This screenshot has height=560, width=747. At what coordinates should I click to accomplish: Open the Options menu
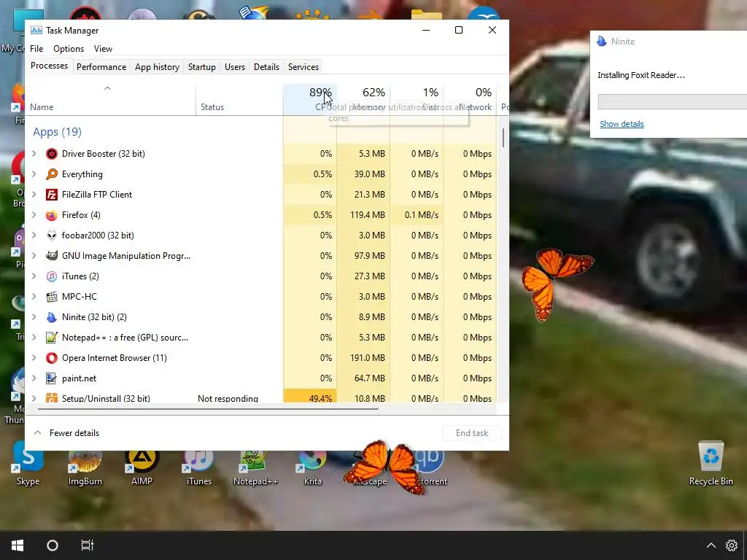tap(69, 49)
